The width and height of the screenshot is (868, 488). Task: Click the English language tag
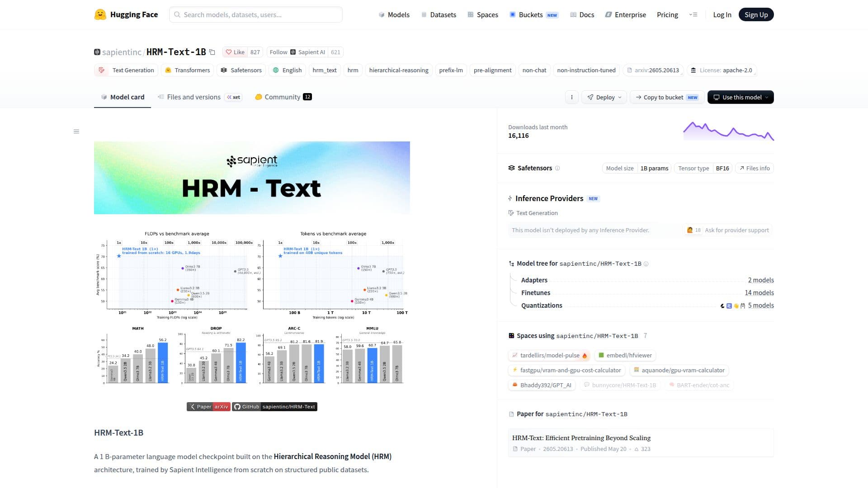tap(287, 70)
